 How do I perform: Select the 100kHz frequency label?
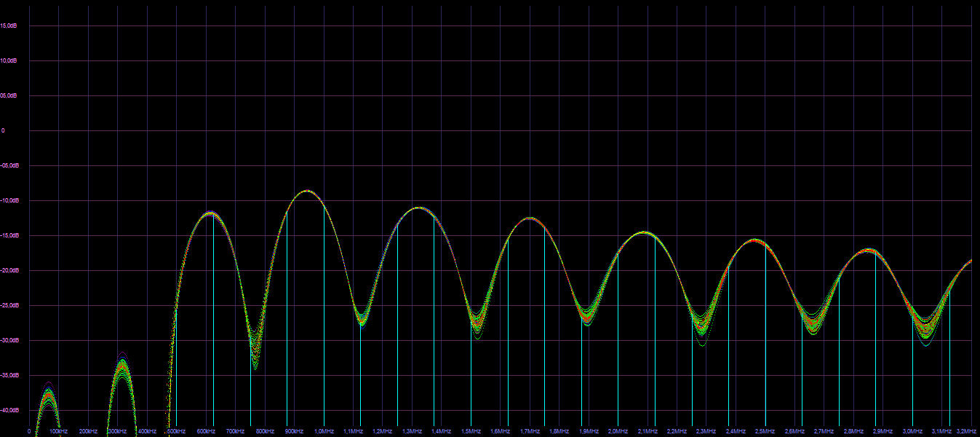pos(58,432)
